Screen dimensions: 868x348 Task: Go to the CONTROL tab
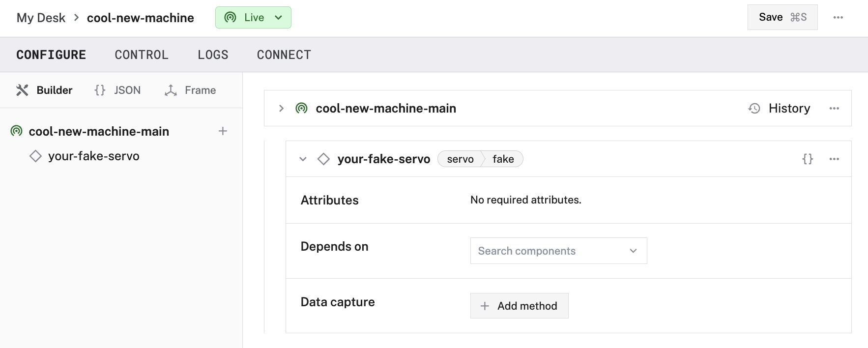click(142, 55)
